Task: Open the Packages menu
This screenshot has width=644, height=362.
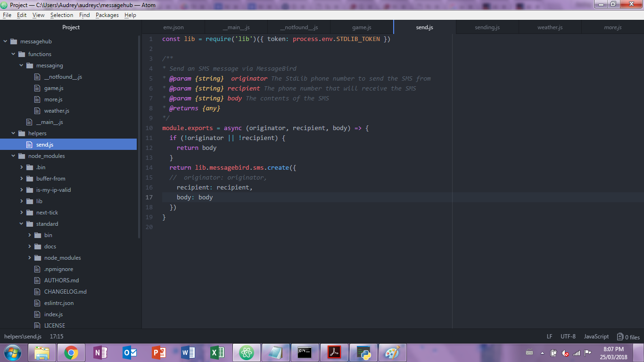Action: click(107, 15)
